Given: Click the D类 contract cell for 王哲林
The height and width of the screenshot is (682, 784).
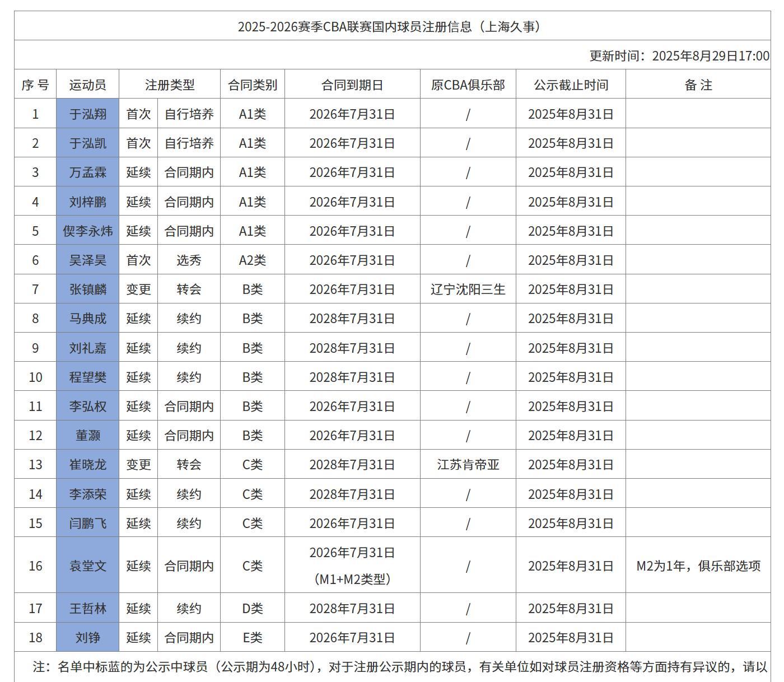Looking at the screenshot, I should pyautogui.click(x=253, y=608).
